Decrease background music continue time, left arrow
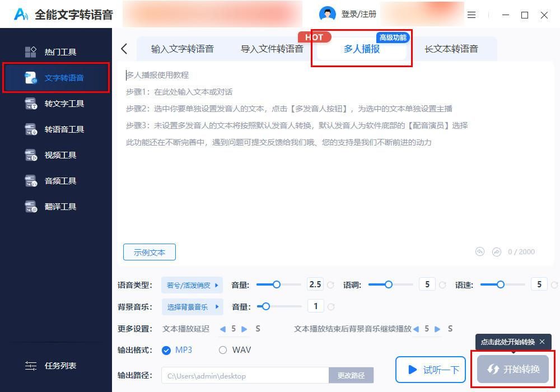The width and height of the screenshot is (560, 392). click(416, 329)
